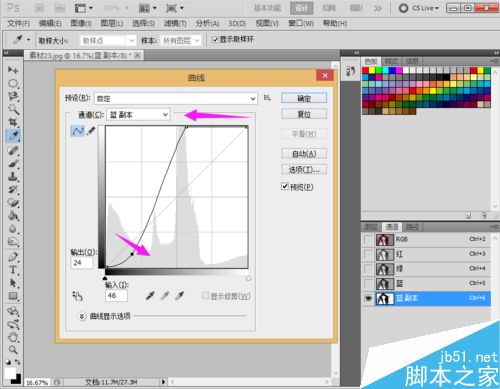Viewport: 500px width, 389px height.
Task: Open the 文件 menu
Action: coord(19,23)
